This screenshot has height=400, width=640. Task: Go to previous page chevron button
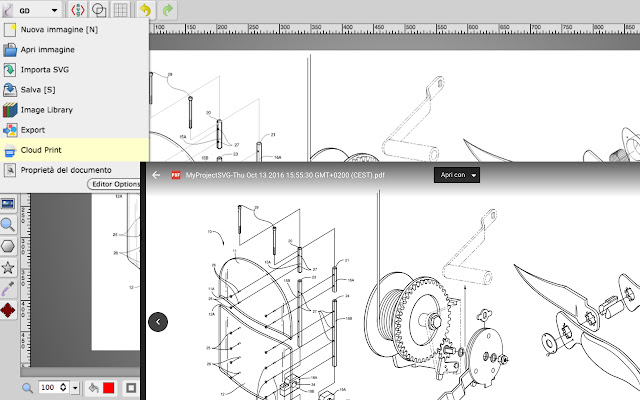click(158, 322)
